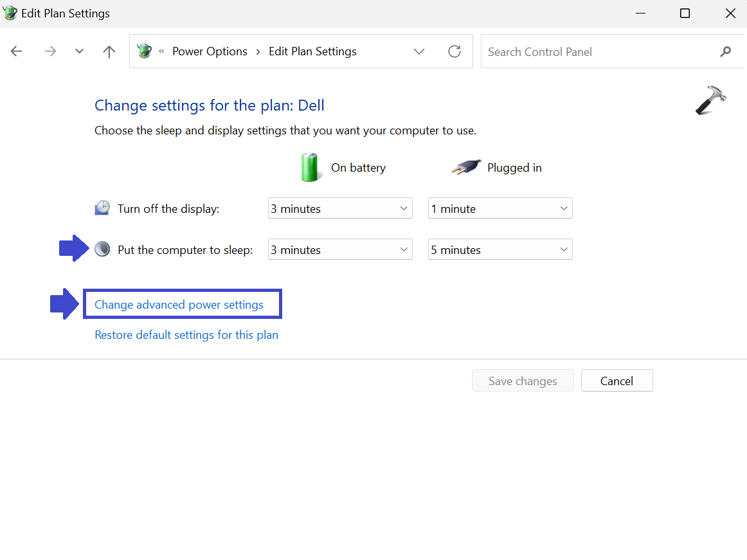Viewport: 747px width, 560px height.
Task: Open recent locations dropdown chevron
Action: coord(79,51)
